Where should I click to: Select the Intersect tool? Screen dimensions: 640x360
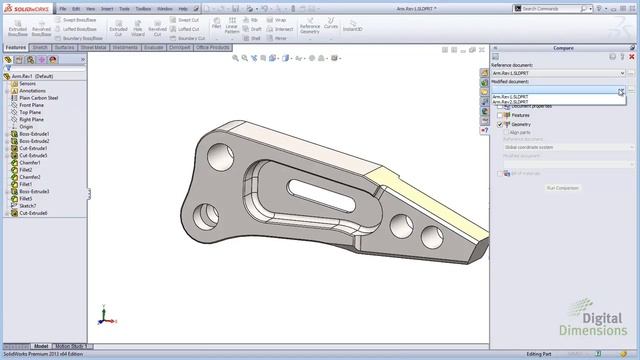tap(280, 29)
